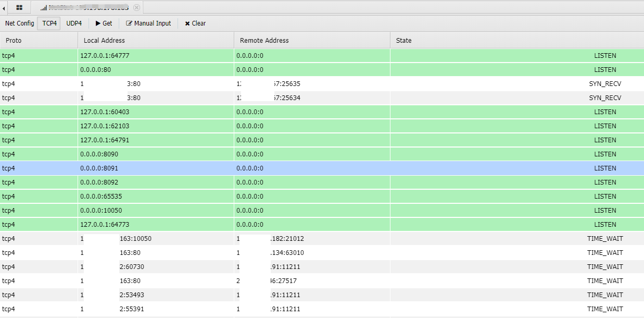
Task: Open the grid dashboard tab
Action: click(19, 8)
